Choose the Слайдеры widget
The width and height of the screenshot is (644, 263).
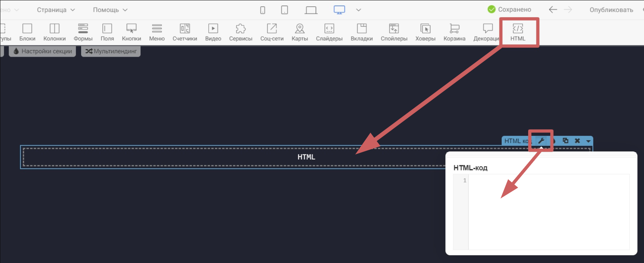(x=329, y=32)
